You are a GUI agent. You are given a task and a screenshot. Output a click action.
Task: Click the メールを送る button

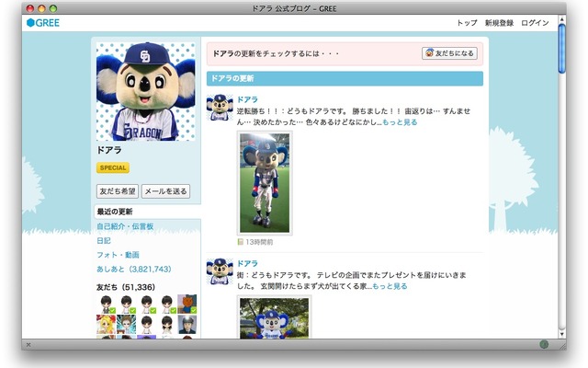165,191
